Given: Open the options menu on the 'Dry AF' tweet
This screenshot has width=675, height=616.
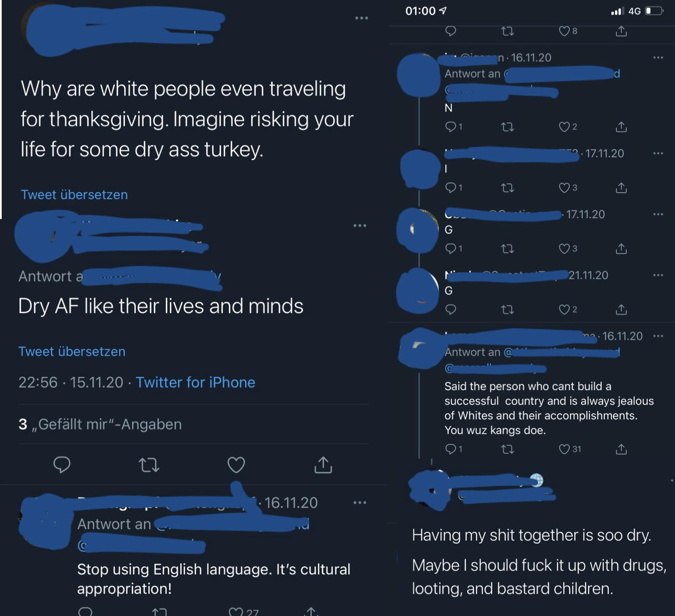Looking at the screenshot, I should pos(360,225).
